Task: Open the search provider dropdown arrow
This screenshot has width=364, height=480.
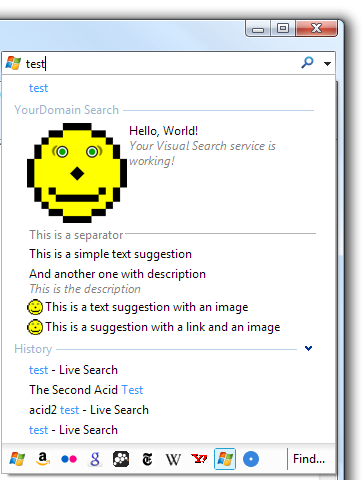Action: (x=327, y=63)
